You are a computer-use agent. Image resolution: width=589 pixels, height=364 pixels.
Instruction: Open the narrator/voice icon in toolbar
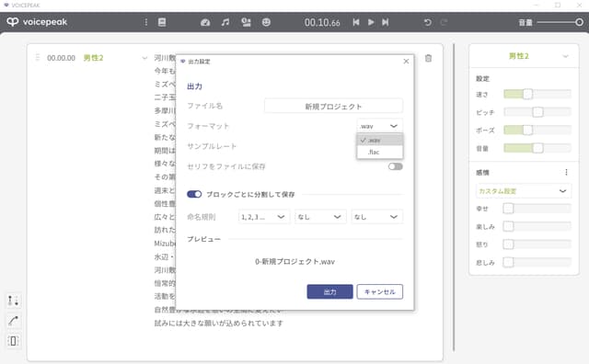(x=246, y=22)
